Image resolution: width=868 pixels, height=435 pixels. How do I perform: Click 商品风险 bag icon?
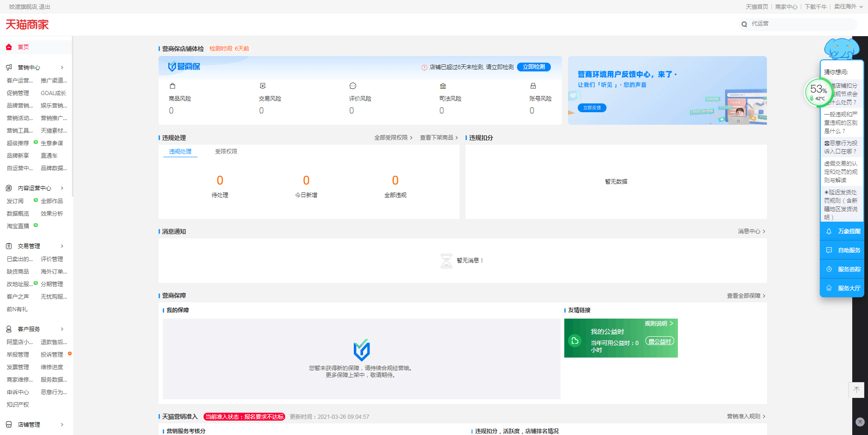pyautogui.click(x=172, y=86)
